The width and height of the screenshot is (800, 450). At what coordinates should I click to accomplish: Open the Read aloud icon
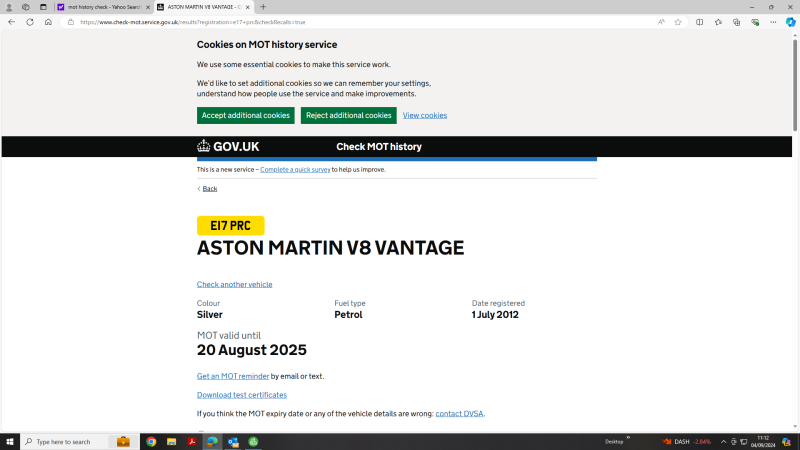[x=661, y=22]
